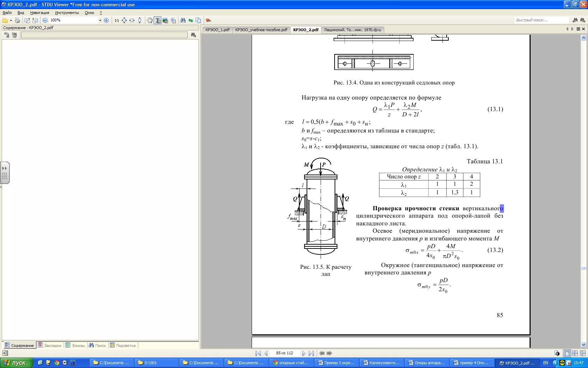Open the ? help menu

click(x=101, y=13)
